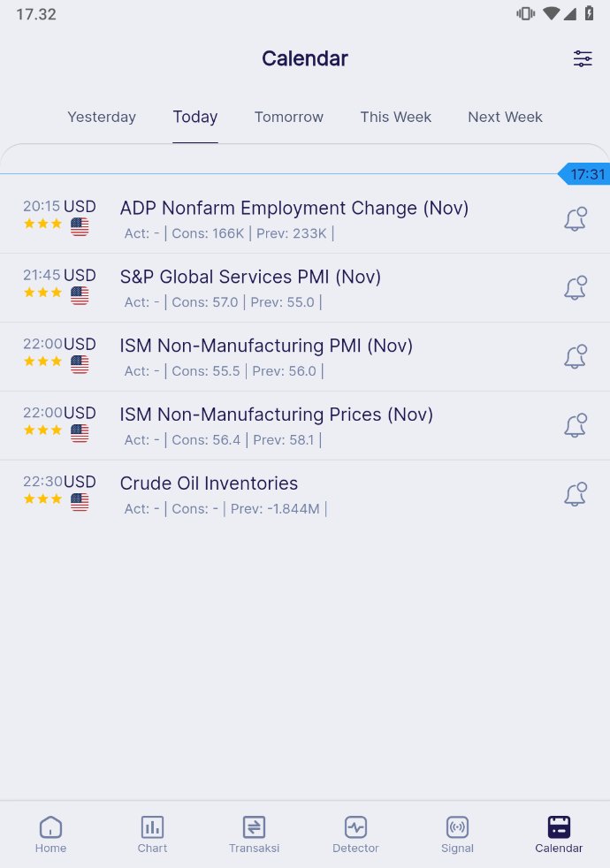Tap the US flag on Crude Oil Inventories row

coord(80,502)
